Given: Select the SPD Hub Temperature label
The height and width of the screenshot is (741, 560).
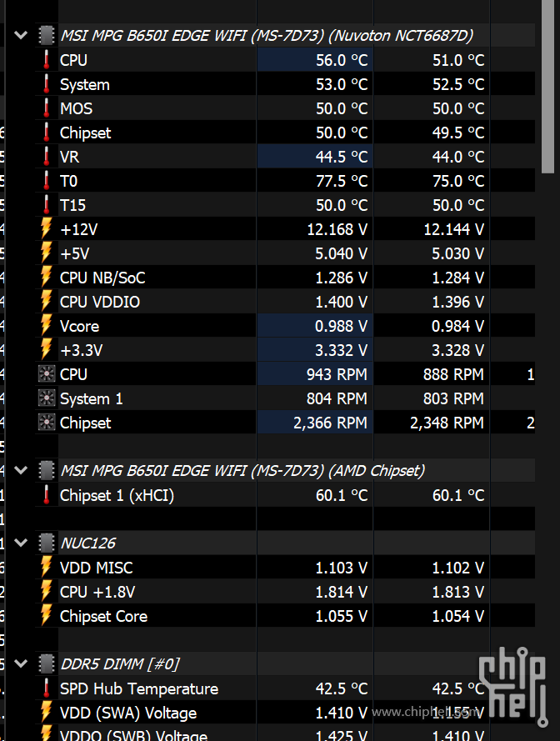Looking at the screenshot, I should click(x=139, y=688).
